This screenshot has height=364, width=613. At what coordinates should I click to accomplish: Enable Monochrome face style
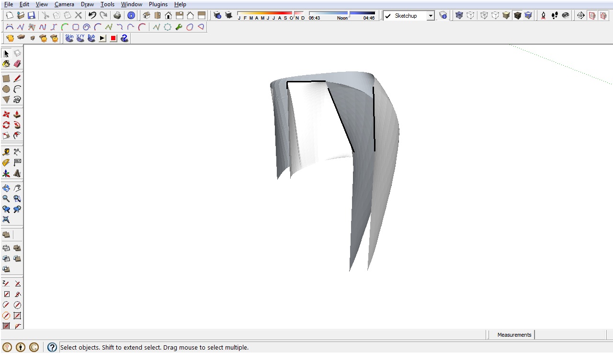tap(528, 15)
